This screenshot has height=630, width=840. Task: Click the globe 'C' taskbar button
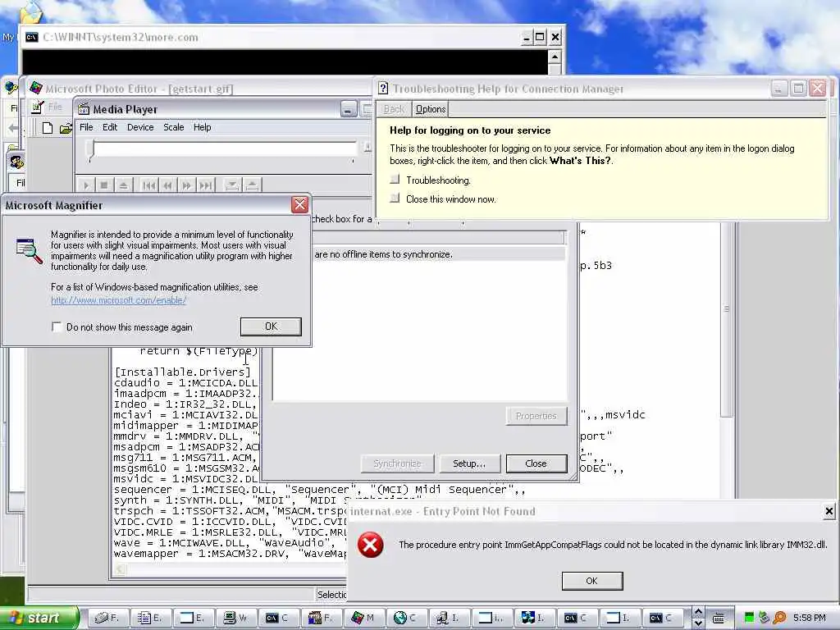406,619
